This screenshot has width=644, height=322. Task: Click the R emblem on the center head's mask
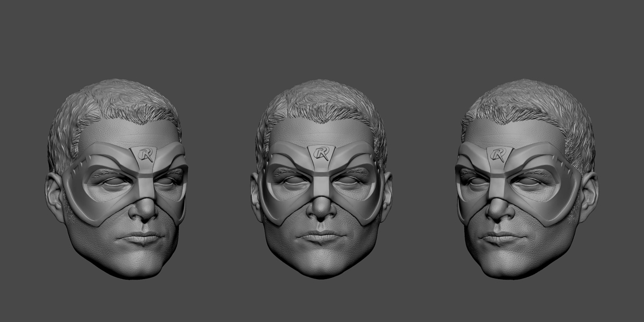(x=321, y=154)
